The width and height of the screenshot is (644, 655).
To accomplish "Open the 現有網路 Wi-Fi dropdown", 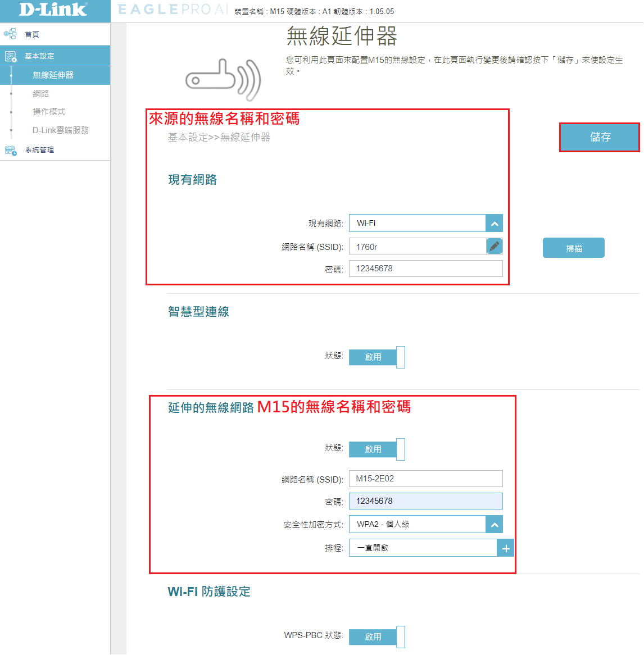I will pos(425,223).
